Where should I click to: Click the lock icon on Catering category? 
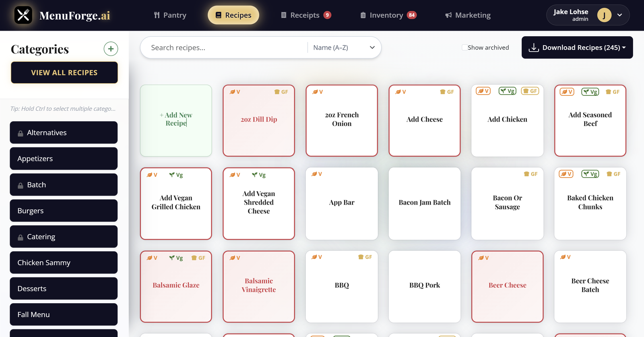[x=20, y=237]
